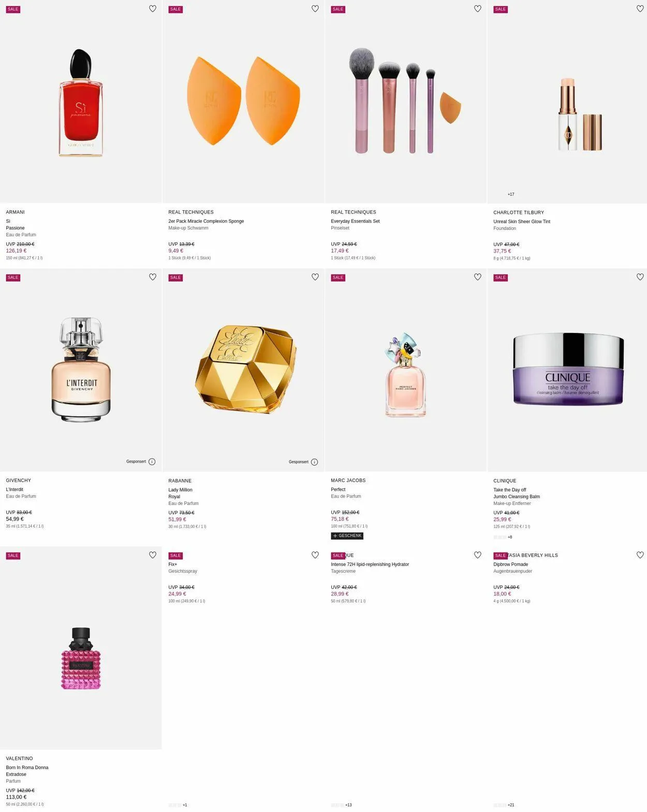
Task: Open Dipbrow Pomade product link
Action: [x=511, y=564]
